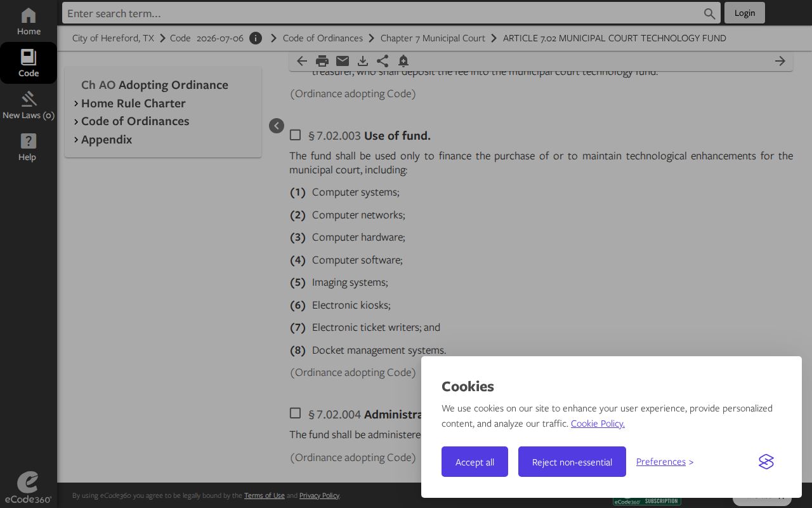Screen dimensions: 812x508
Task: Click Chapter 7 Municipal Court breadcrumb
Action: tap(433, 38)
